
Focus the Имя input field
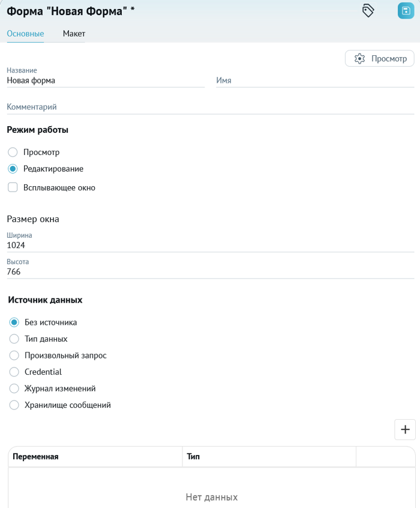[x=315, y=80]
